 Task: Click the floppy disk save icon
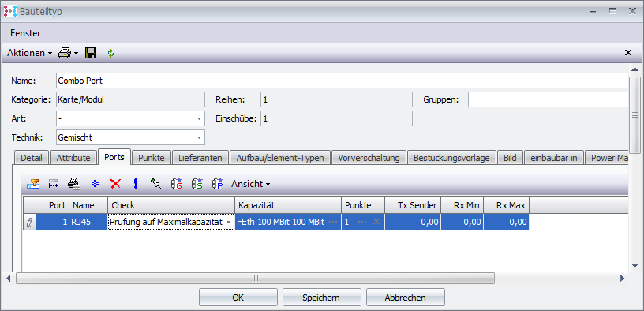click(x=91, y=53)
